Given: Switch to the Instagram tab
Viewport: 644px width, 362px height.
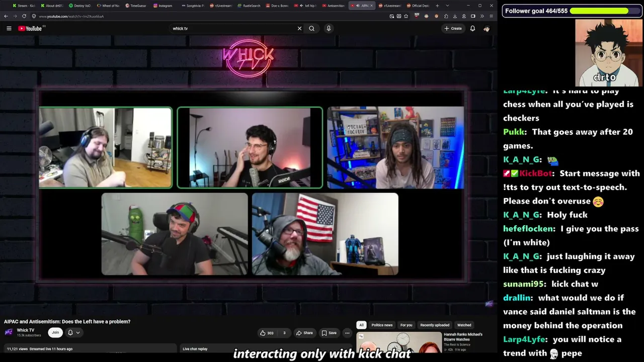Looking at the screenshot, I should [x=165, y=6].
